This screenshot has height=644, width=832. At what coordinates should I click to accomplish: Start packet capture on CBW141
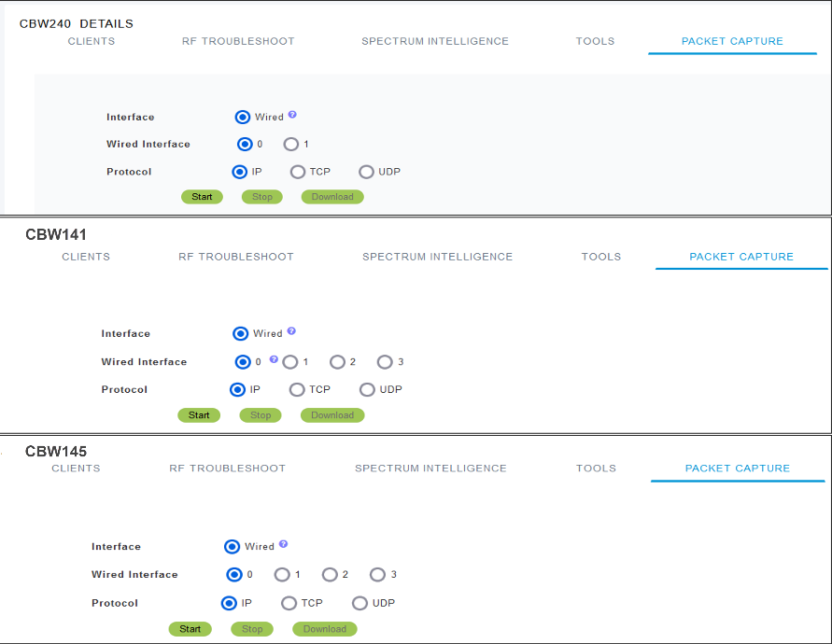pyautogui.click(x=199, y=415)
